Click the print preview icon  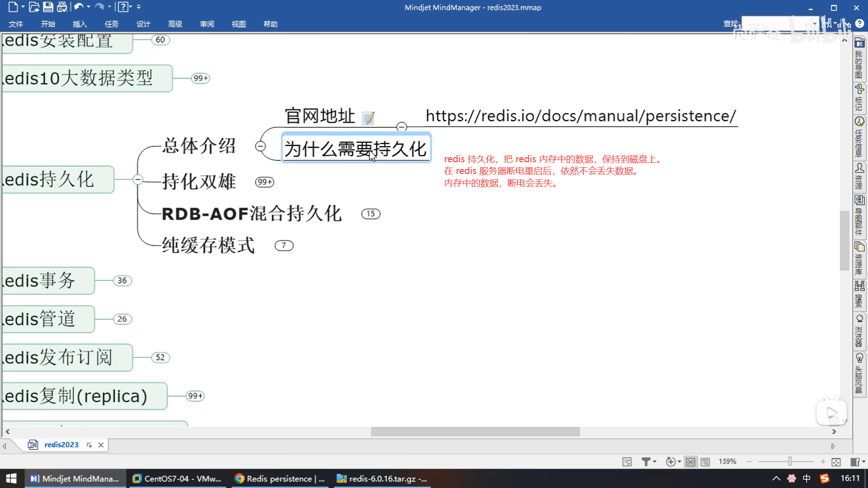62,7
